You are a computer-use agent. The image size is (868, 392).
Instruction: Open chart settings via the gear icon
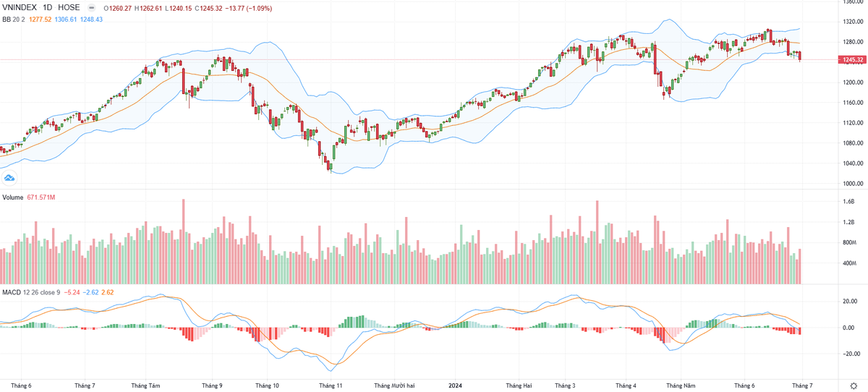tap(854, 385)
